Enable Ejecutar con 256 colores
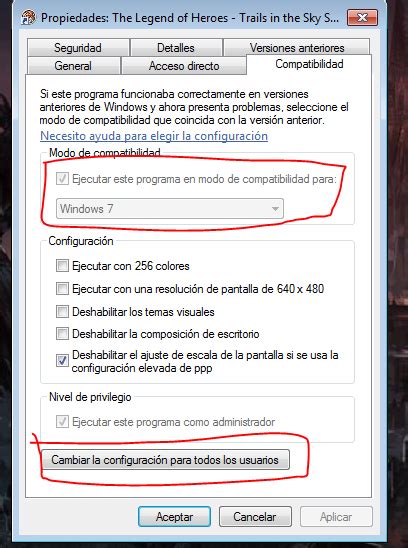Image resolution: width=408 pixels, height=548 pixels. click(62, 266)
